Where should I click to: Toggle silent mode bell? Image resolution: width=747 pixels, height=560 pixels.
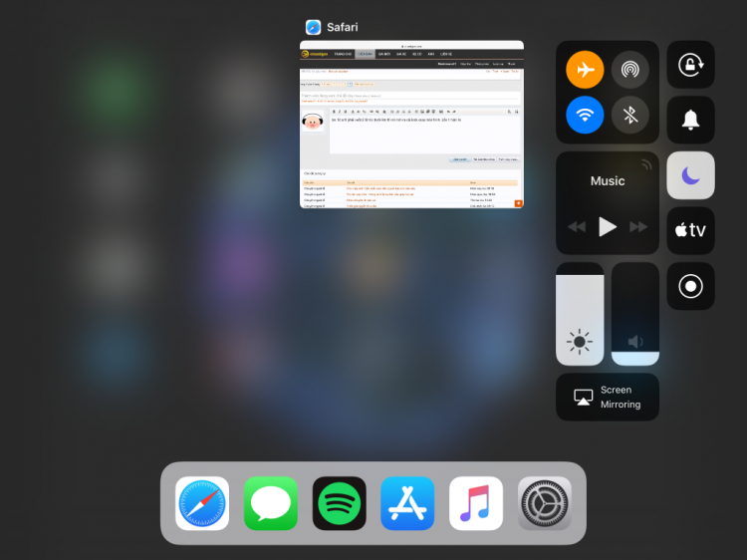pos(690,120)
